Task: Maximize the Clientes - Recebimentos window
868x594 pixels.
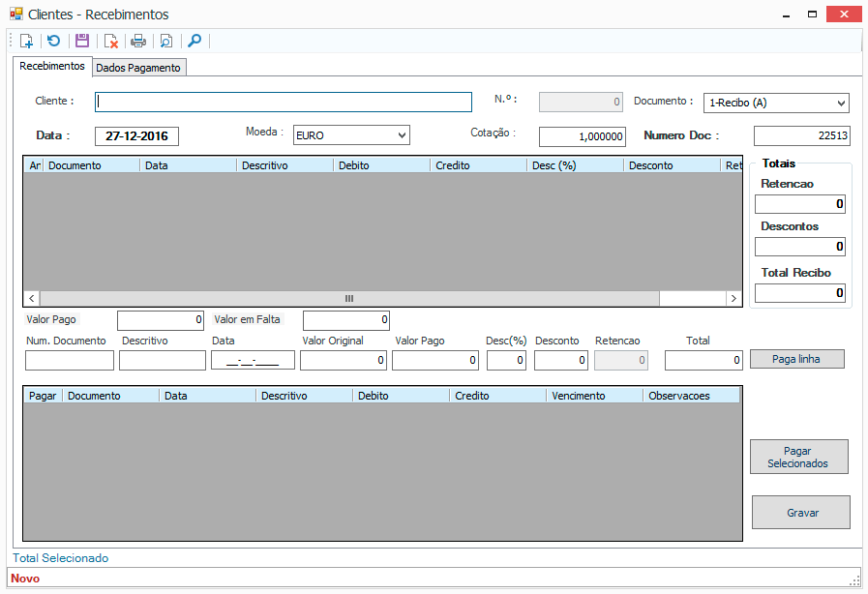Action: point(812,15)
